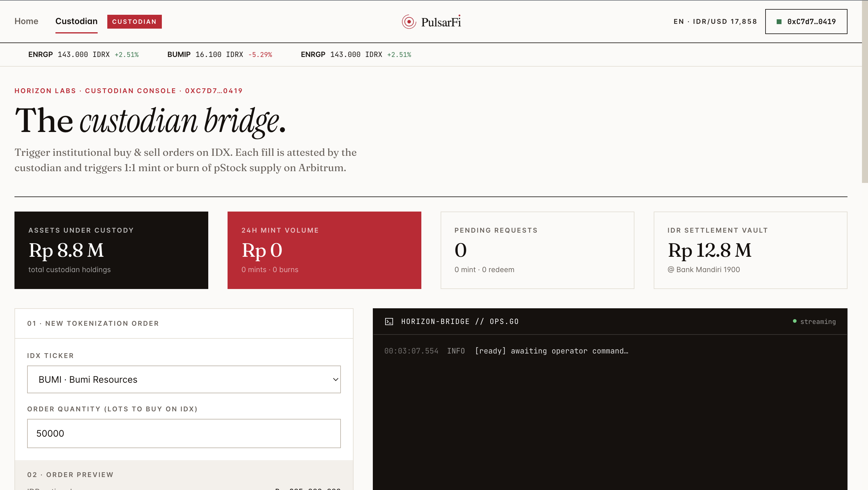Screen dimensions: 868x490
Task: Click the terminal icon beside HORIZON-BRIDGE
Action: [389, 322]
